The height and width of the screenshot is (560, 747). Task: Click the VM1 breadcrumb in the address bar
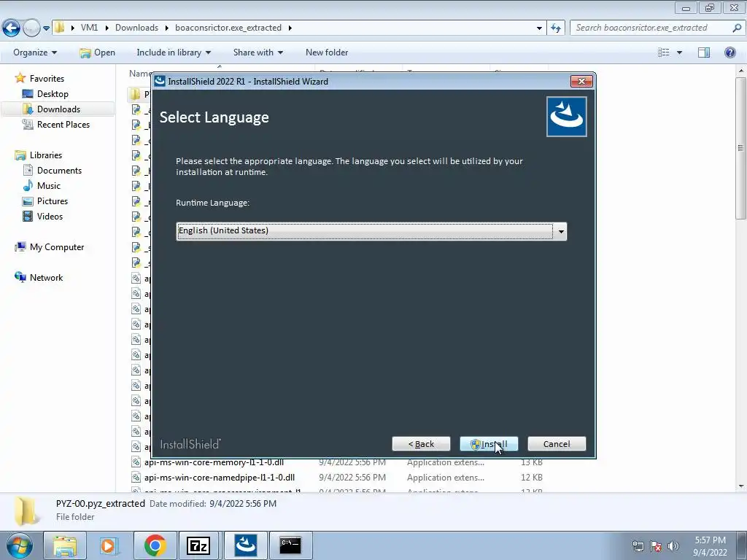click(x=89, y=28)
